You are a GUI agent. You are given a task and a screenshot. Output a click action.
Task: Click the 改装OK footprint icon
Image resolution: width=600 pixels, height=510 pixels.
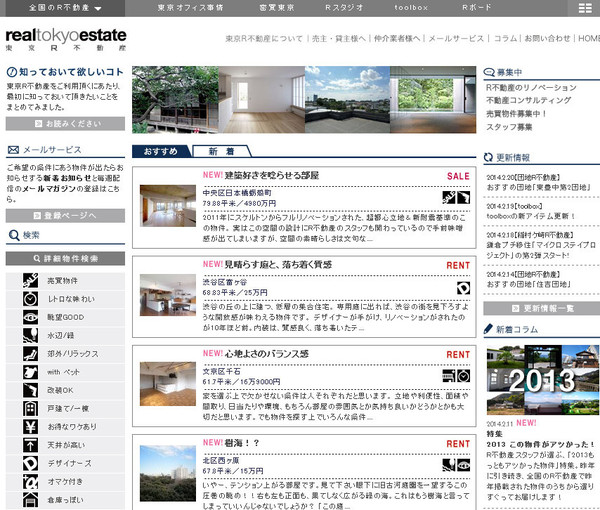click(29, 390)
